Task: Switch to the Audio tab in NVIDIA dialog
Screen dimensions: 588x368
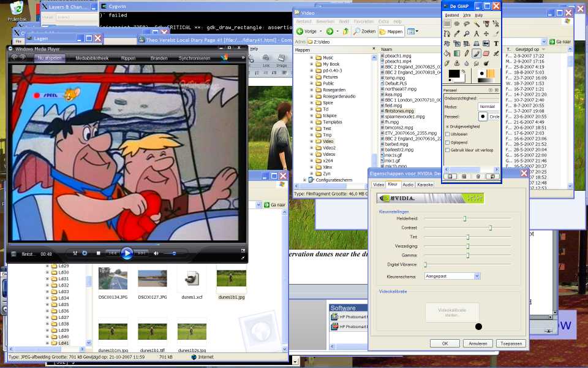Action: [x=408, y=185]
